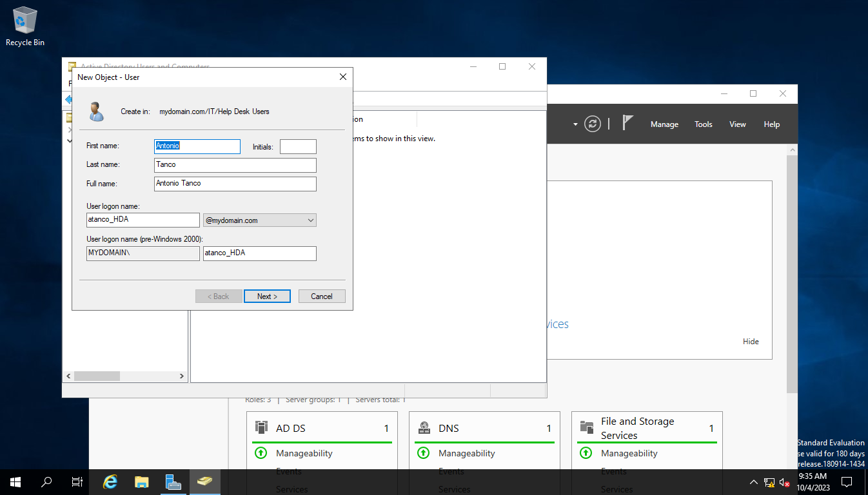
Task: Open the @mydomain.com logon suffix dropdown
Action: [x=309, y=220]
